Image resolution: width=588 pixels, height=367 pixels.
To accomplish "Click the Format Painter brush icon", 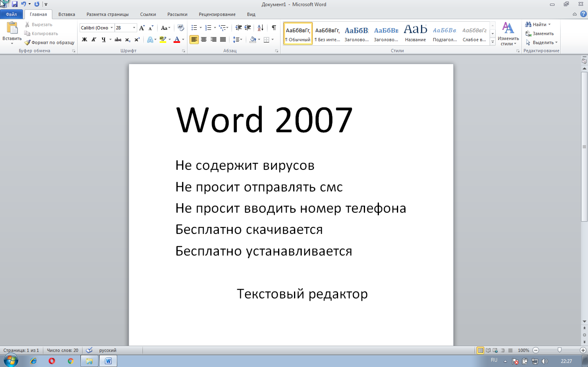I will pyautogui.click(x=27, y=42).
